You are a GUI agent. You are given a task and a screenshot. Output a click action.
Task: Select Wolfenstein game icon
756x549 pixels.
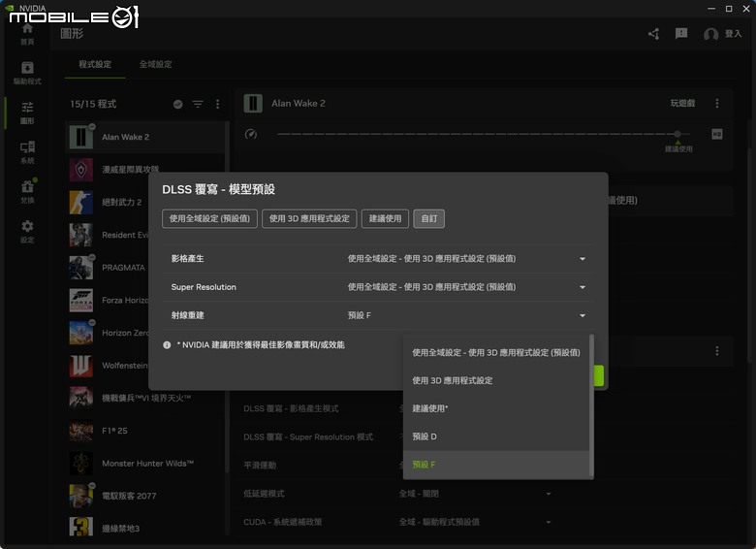pyautogui.click(x=81, y=366)
